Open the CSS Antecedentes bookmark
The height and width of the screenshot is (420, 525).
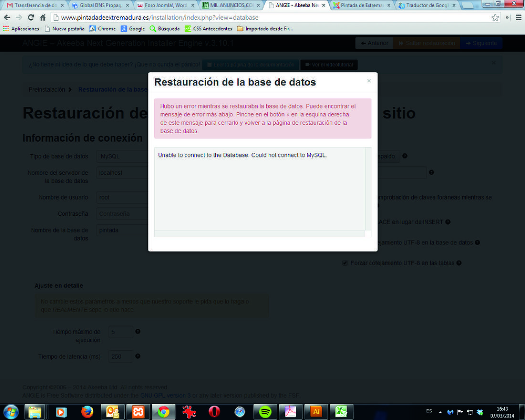click(x=208, y=29)
